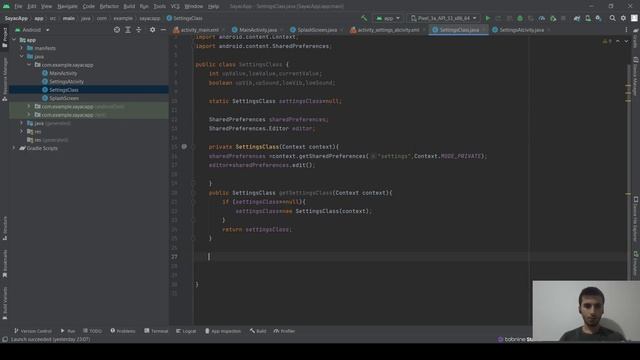This screenshot has width=640, height=360.
Task: Collapse the java folder
Action: point(22,56)
